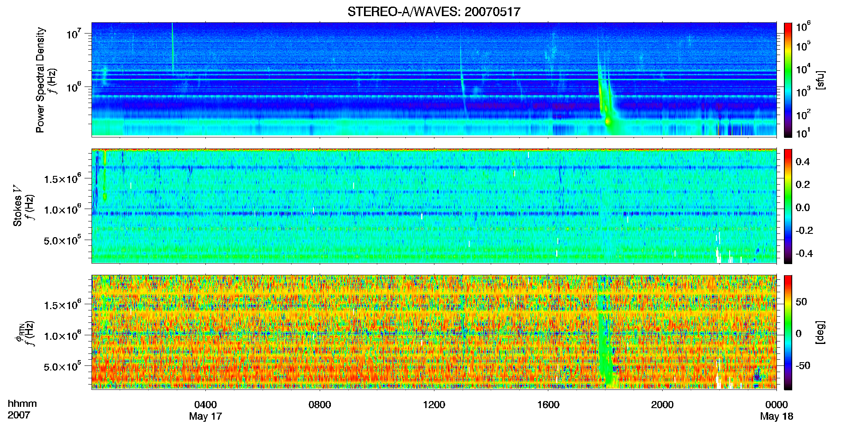Select the 2000 time tick label
868x447 pixels.
click(662, 405)
